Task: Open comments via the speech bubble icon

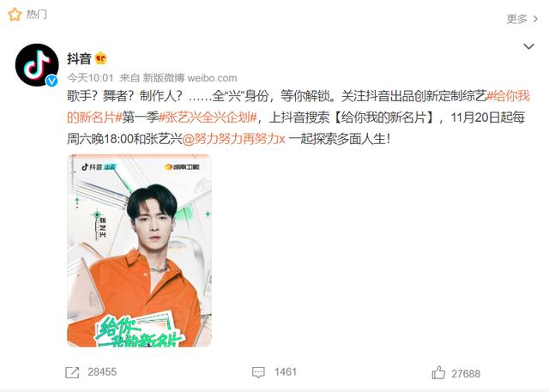Action: click(258, 372)
